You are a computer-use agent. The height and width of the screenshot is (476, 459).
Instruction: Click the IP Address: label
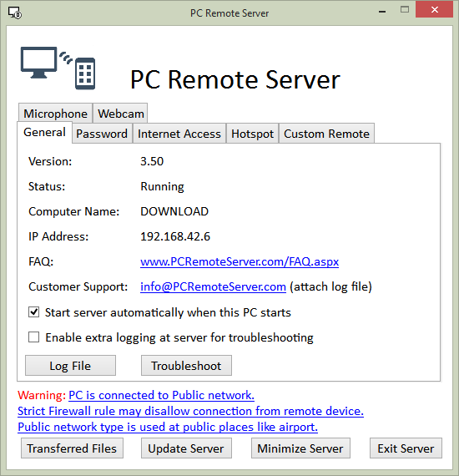tap(58, 236)
